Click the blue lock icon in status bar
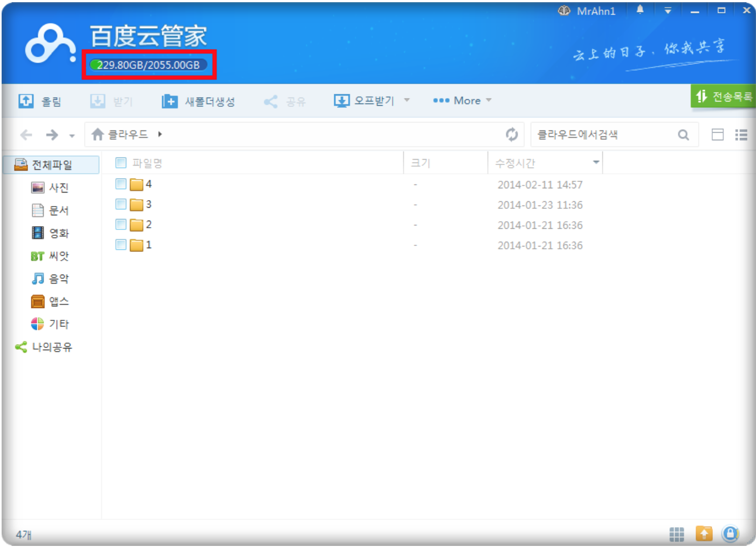 [730, 534]
